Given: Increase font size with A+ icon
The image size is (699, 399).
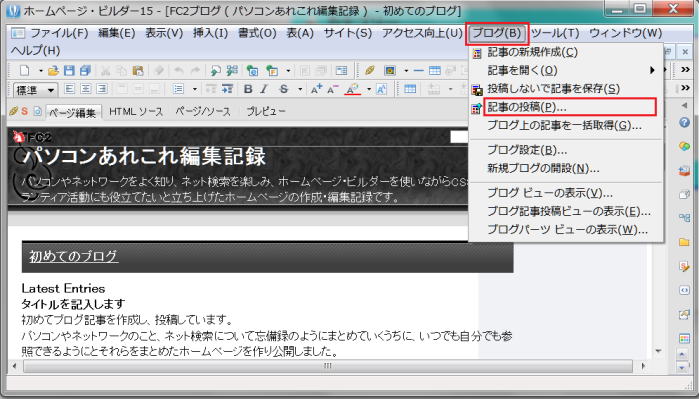Looking at the screenshot, I should pos(317,89).
